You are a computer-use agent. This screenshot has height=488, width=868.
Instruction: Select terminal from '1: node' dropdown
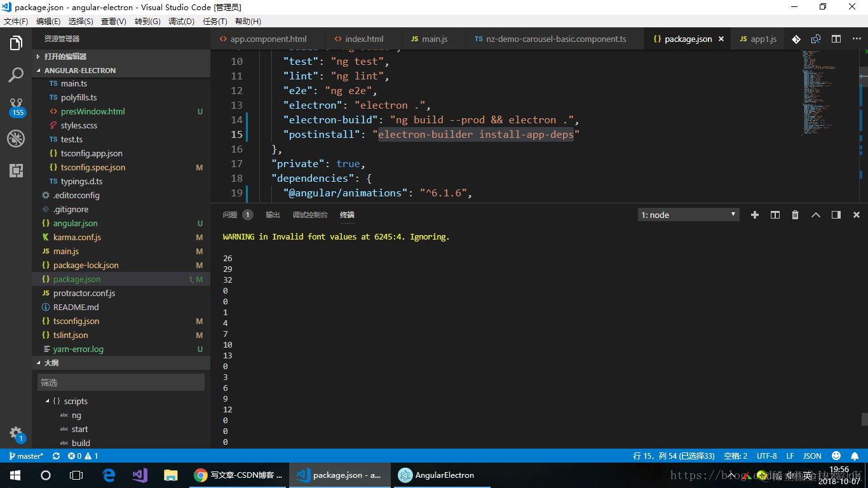coord(688,215)
